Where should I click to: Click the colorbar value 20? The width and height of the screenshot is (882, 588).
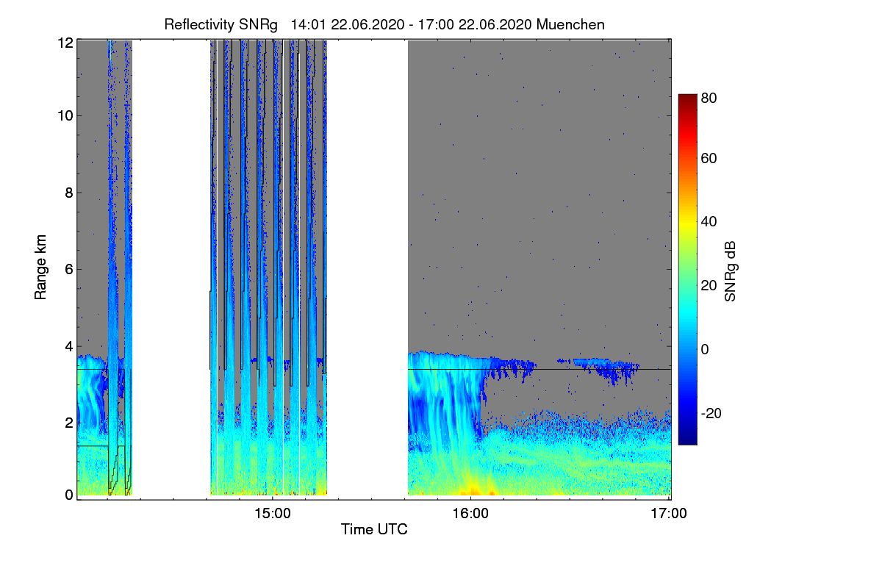tap(710, 285)
